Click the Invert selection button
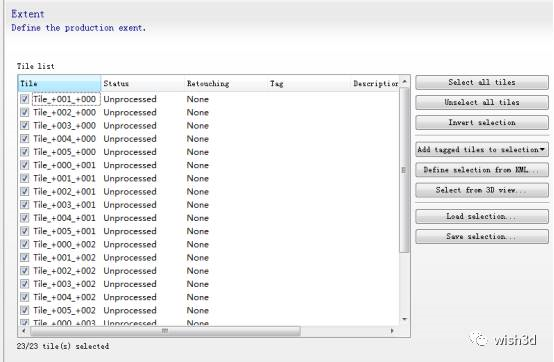The width and height of the screenshot is (554, 362). (482, 123)
